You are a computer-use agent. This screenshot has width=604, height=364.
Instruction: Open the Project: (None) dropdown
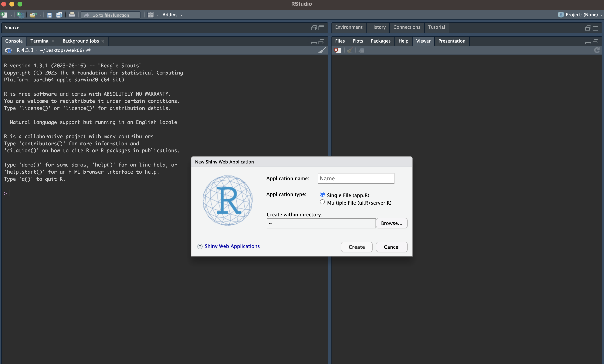(580, 15)
